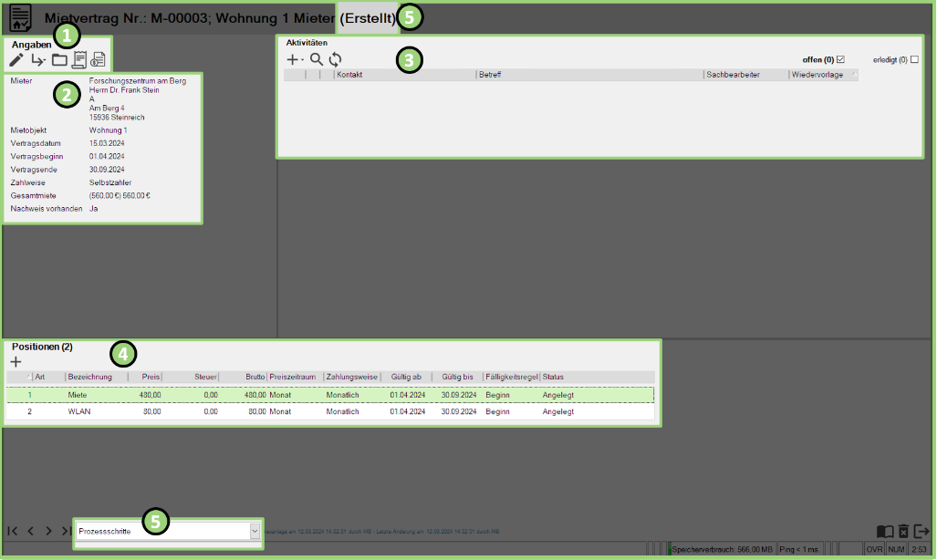The width and height of the screenshot is (937, 560).
Task: Toggle OVR mode in the status bar
Action: click(x=874, y=549)
